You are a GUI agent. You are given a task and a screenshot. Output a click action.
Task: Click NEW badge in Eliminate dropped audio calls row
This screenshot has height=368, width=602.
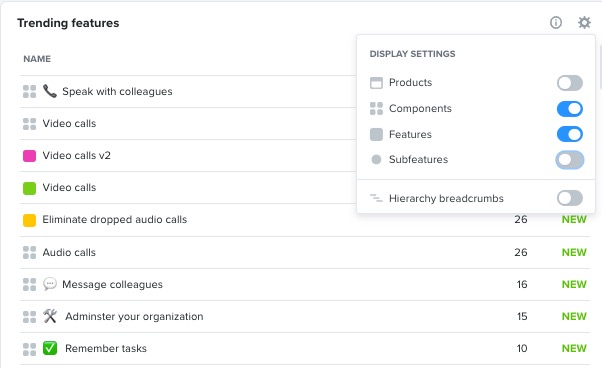574,219
